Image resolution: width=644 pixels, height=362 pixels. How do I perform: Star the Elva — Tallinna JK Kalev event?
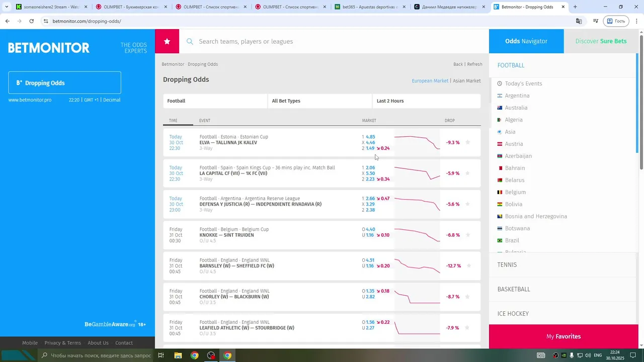[x=467, y=142]
